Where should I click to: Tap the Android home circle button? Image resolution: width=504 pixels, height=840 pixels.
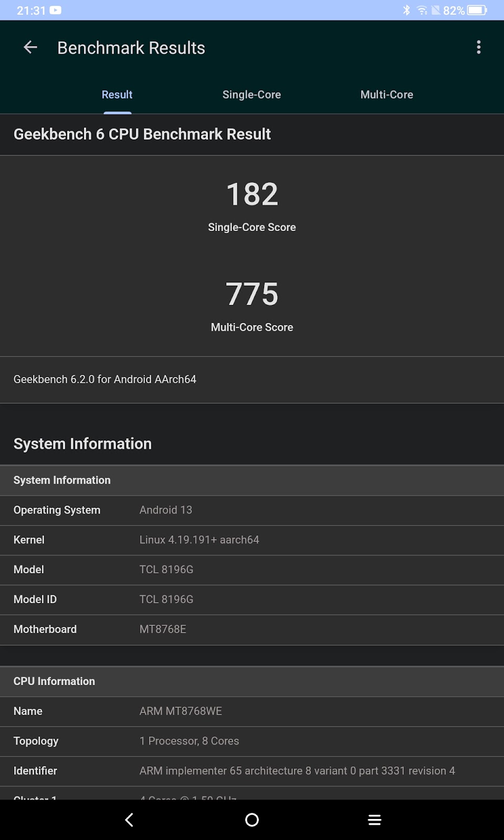[x=252, y=820]
